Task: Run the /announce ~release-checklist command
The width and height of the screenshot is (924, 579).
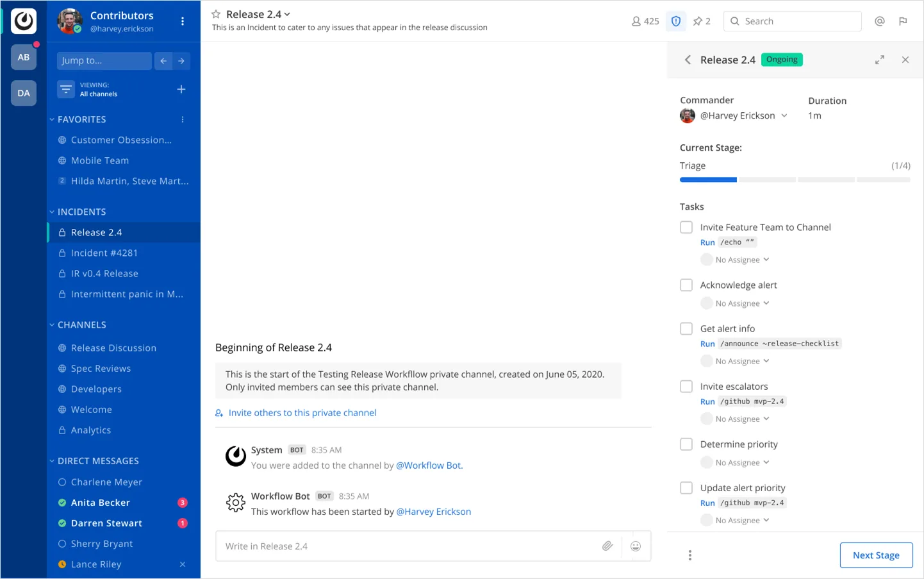Action: (707, 344)
